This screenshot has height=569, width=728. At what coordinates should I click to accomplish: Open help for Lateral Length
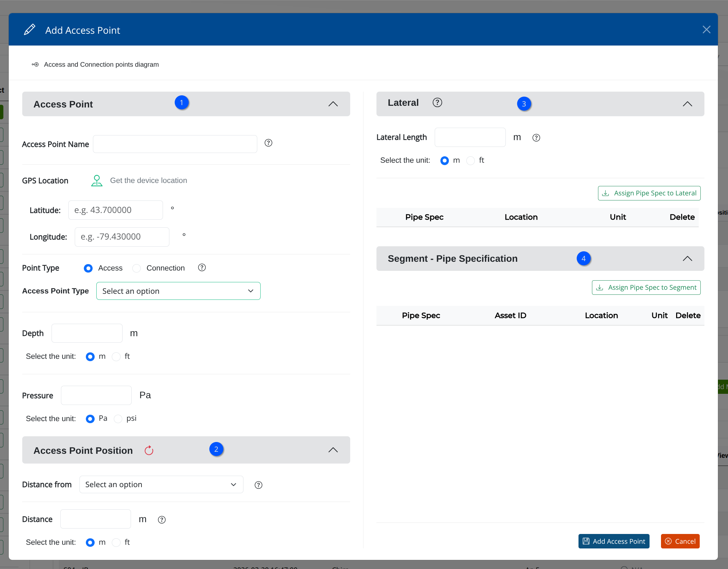(x=536, y=138)
